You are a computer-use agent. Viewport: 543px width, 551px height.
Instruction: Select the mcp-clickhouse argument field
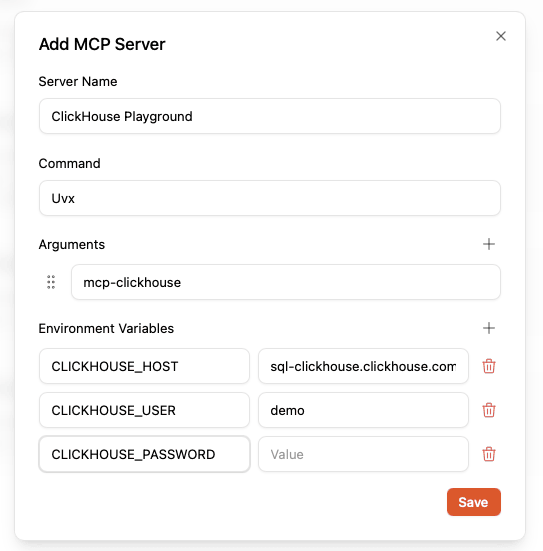click(x=286, y=282)
